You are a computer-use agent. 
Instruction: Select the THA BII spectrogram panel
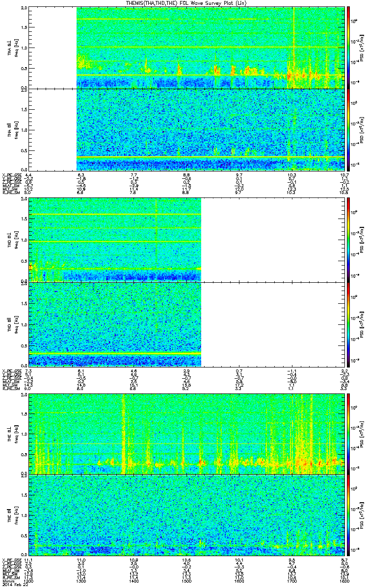tap(186, 129)
